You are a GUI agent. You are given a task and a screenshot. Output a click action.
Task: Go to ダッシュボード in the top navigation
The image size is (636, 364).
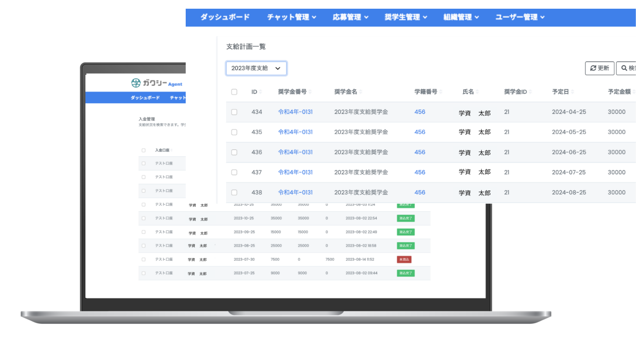click(x=225, y=17)
